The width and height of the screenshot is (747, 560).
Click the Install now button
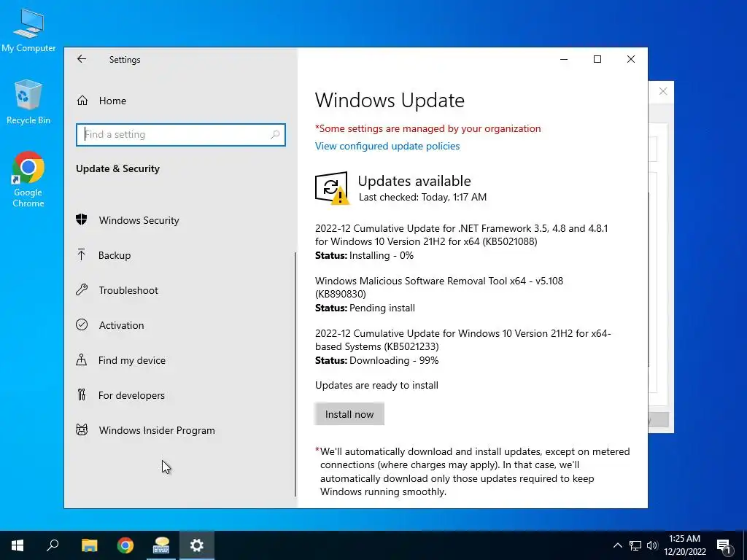349,414
